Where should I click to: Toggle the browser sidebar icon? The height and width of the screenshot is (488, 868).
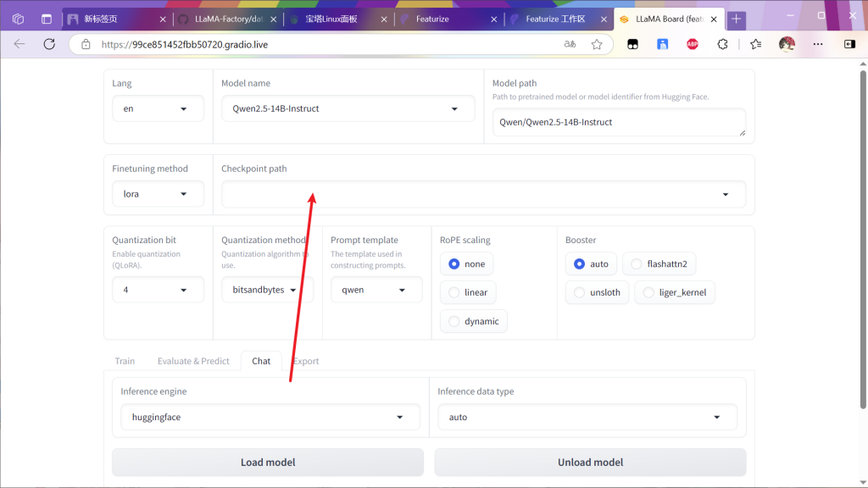[849, 44]
